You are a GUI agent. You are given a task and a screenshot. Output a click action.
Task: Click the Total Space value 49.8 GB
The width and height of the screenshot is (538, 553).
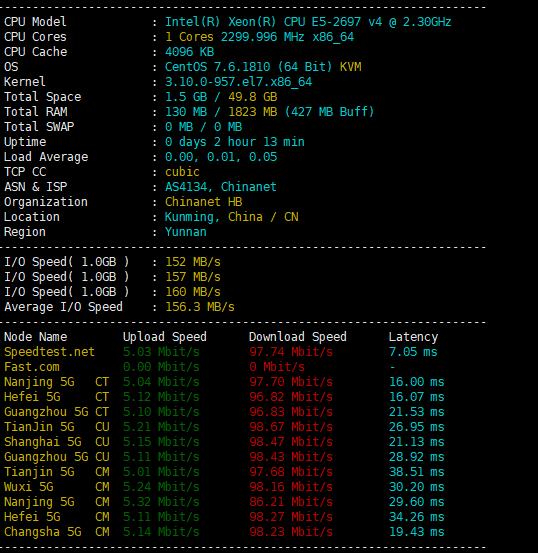(253, 97)
